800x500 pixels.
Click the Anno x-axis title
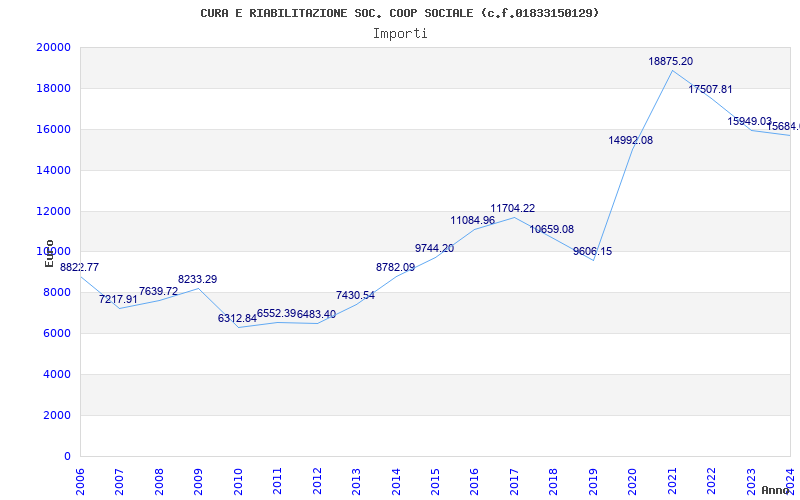coord(775,490)
